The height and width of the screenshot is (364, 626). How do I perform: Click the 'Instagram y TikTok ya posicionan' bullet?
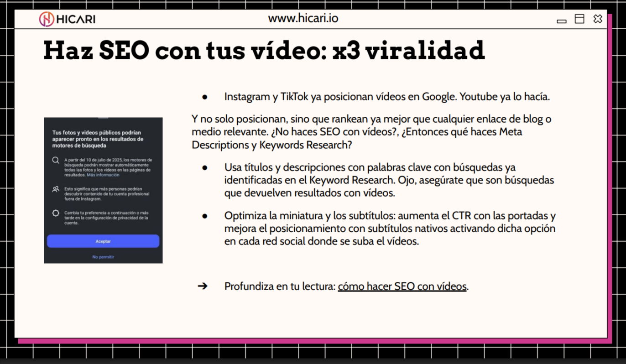pyautogui.click(x=387, y=97)
